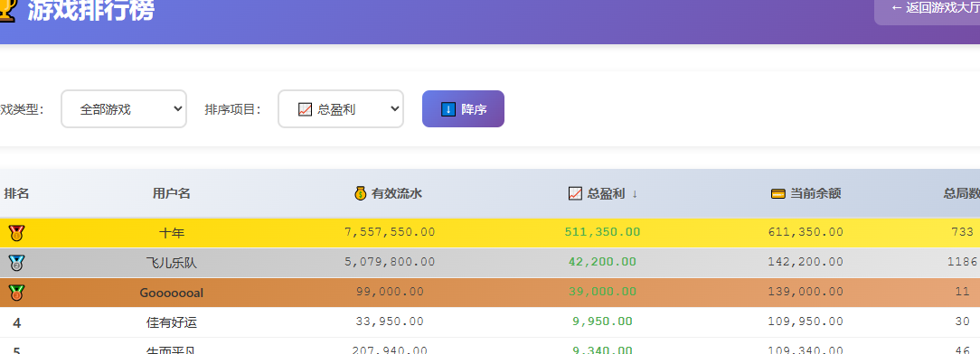
Task: Click the 排序项目 label
Action: click(x=232, y=109)
